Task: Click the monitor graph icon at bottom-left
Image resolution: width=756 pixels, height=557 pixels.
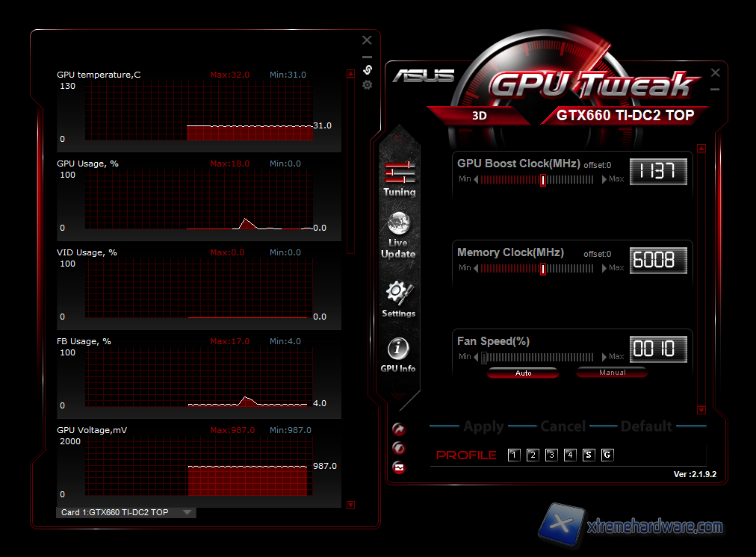Action: pyautogui.click(x=399, y=467)
